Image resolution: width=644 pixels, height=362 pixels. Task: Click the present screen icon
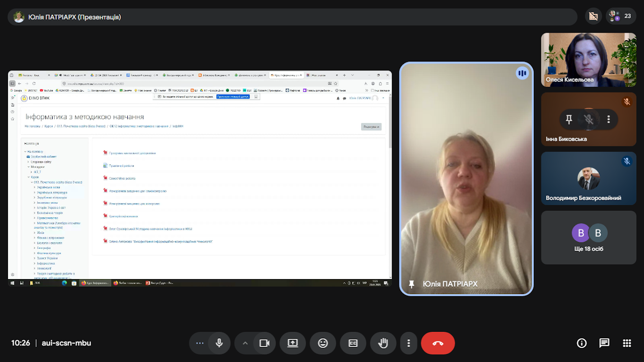pyautogui.click(x=293, y=343)
